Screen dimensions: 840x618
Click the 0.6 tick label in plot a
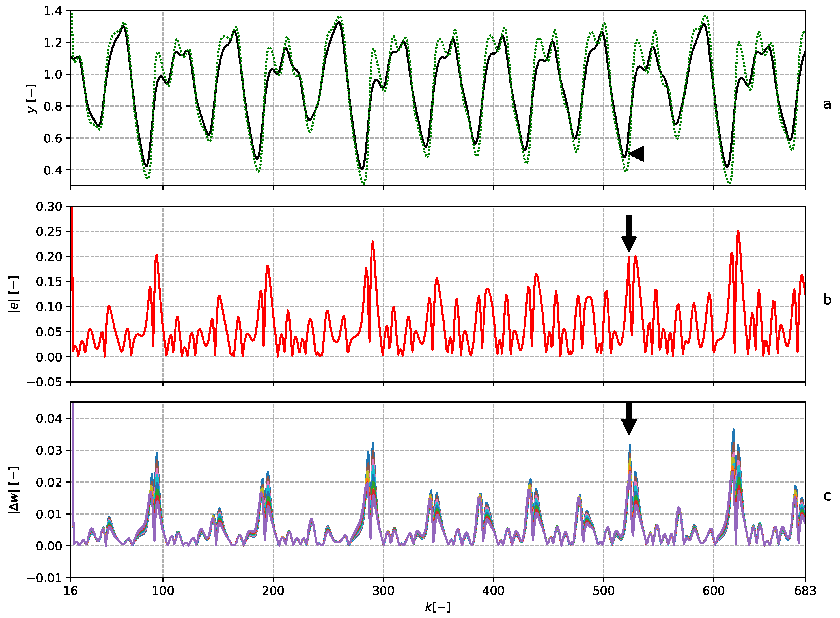click(53, 139)
